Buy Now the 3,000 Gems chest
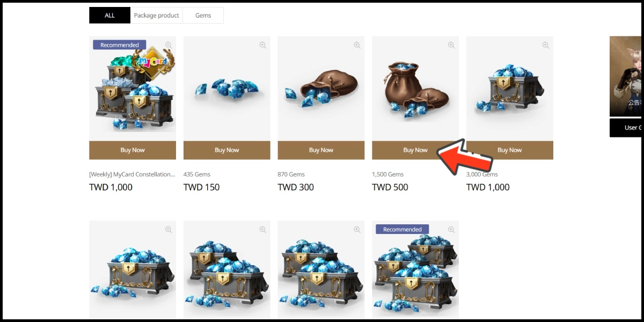This screenshot has height=322, width=644. [x=510, y=150]
